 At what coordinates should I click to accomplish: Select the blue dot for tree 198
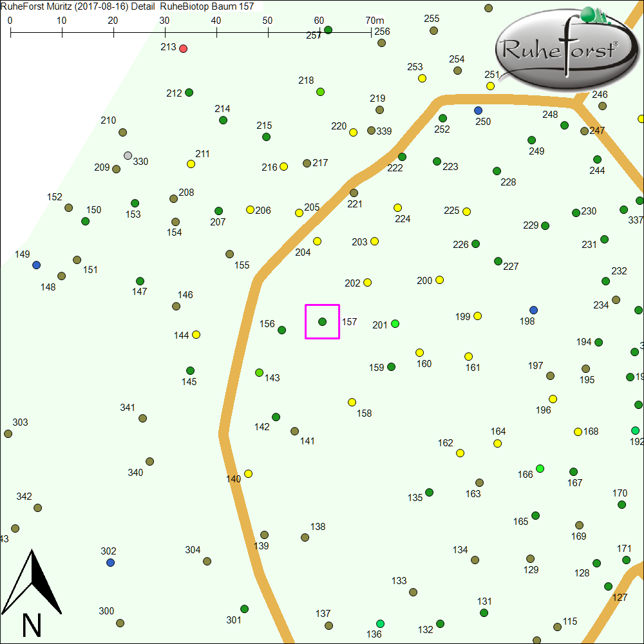[x=533, y=310]
